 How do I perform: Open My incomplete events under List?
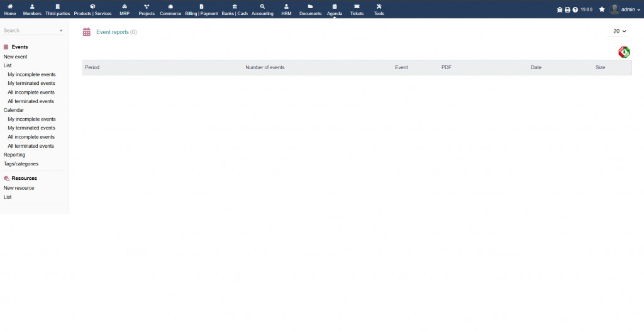pos(31,74)
